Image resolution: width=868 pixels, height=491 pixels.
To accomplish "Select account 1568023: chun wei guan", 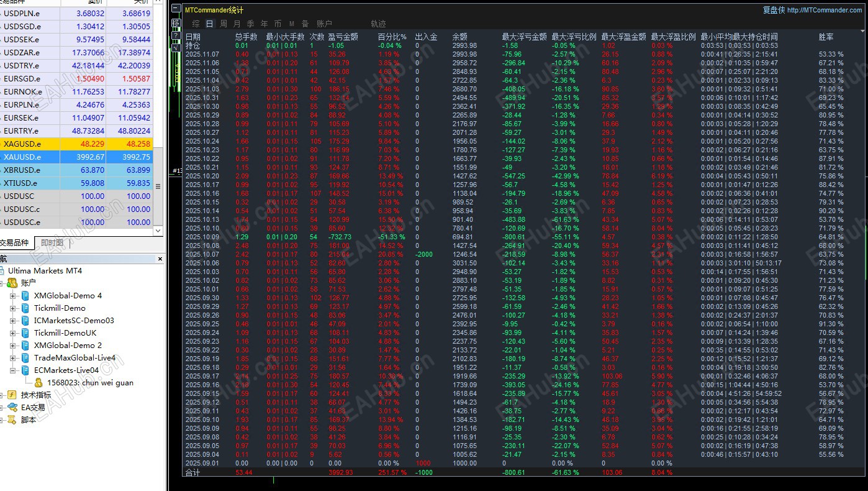I will point(90,383).
